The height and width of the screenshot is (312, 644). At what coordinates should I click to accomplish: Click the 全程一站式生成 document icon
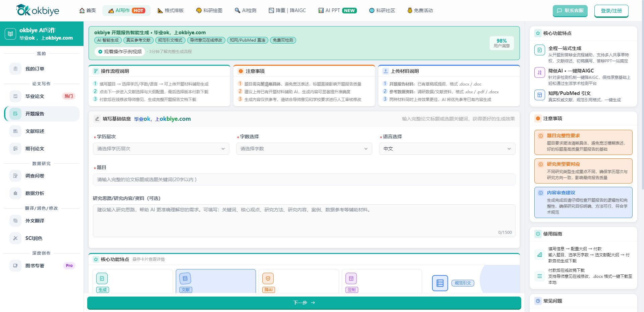coord(540,50)
